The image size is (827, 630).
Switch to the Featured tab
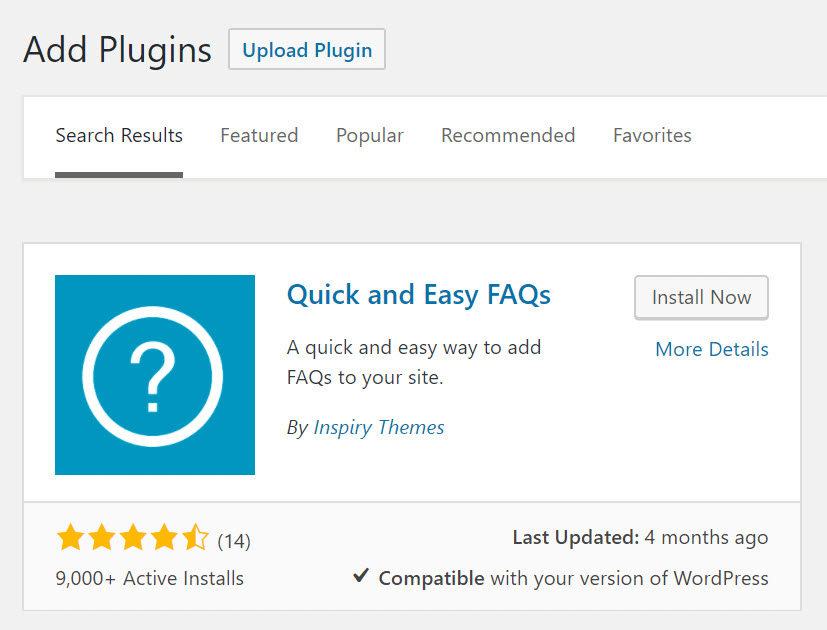click(259, 135)
